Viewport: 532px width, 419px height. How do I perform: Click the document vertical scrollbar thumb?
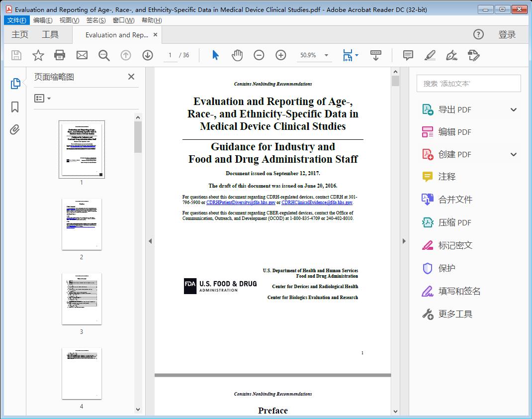coord(395,81)
